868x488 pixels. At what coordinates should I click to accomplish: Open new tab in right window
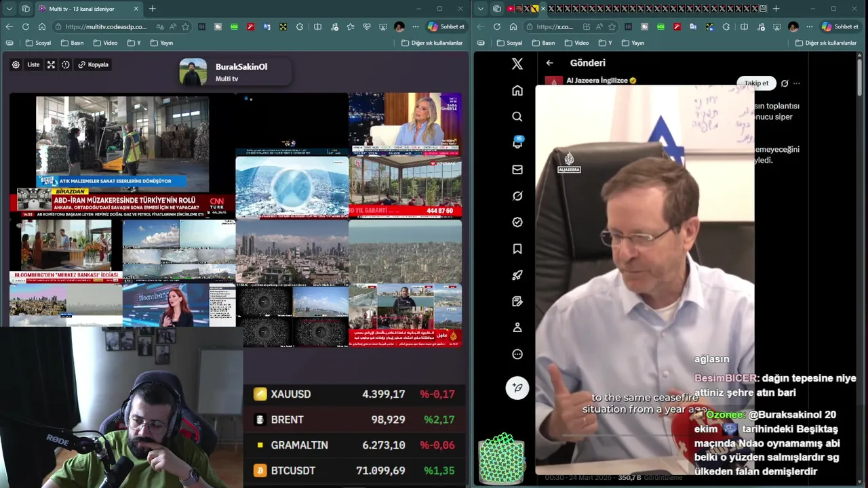tap(776, 9)
